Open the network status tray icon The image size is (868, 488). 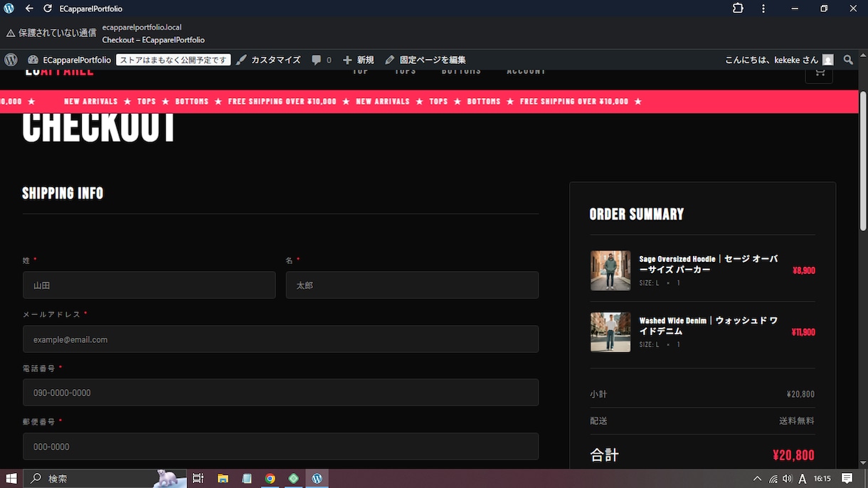point(773,479)
